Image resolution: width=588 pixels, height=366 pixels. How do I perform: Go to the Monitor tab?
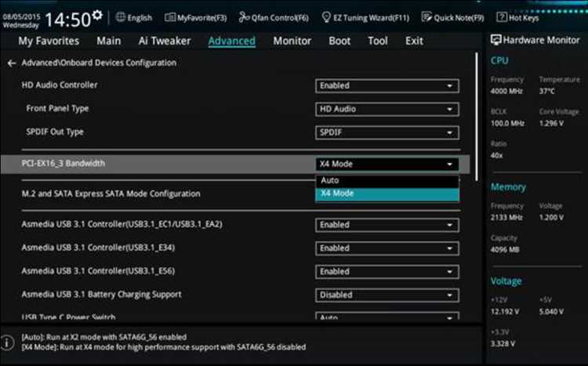coord(292,41)
